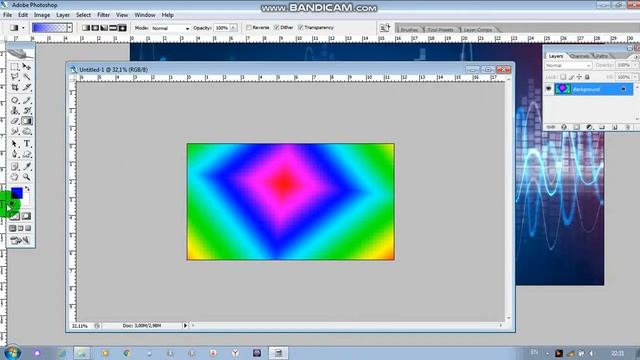Switch to the Channels tab

point(579,56)
